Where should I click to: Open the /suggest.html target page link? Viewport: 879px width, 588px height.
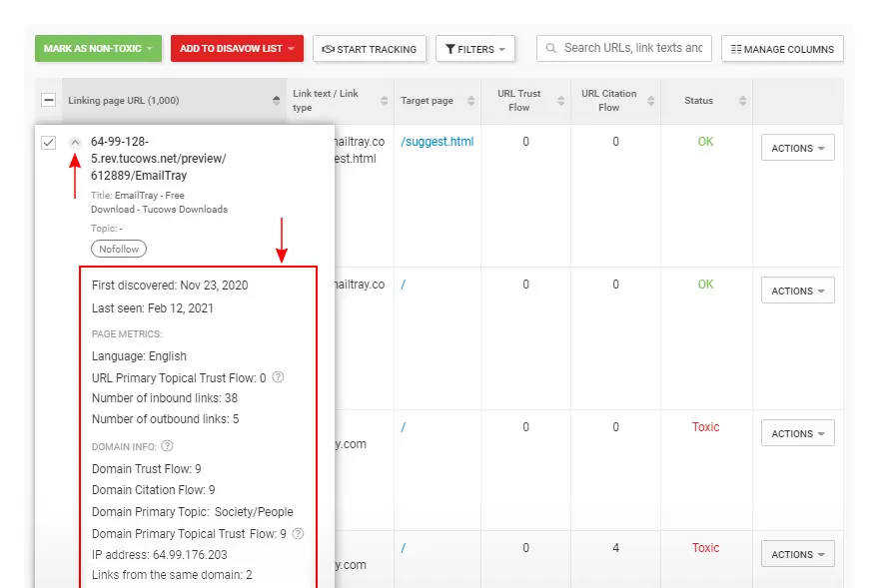[x=438, y=141]
